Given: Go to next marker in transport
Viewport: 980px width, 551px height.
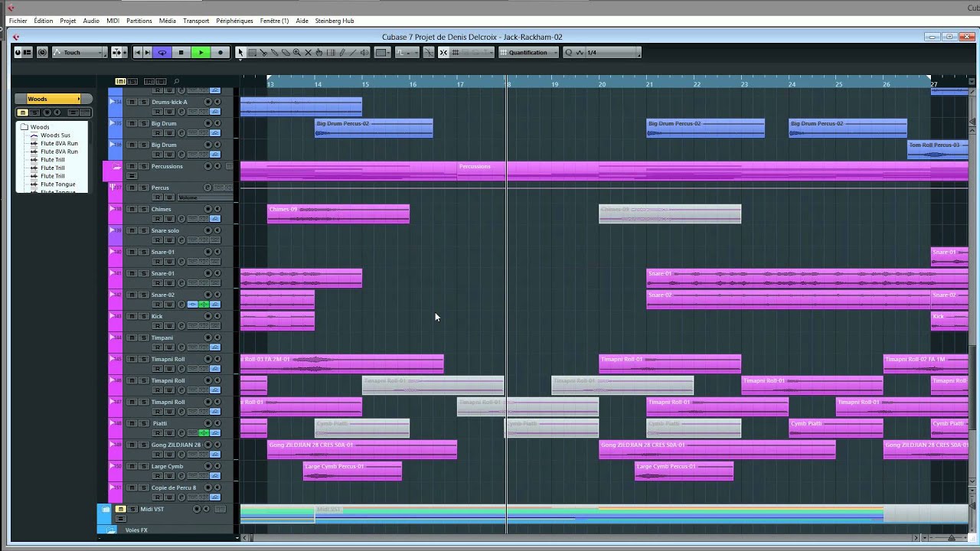Looking at the screenshot, I should point(149,53).
